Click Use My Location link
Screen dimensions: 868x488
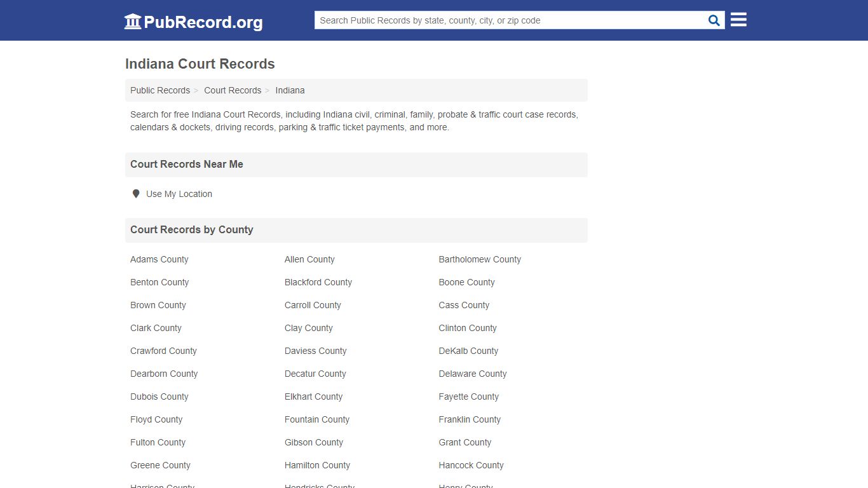179,194
